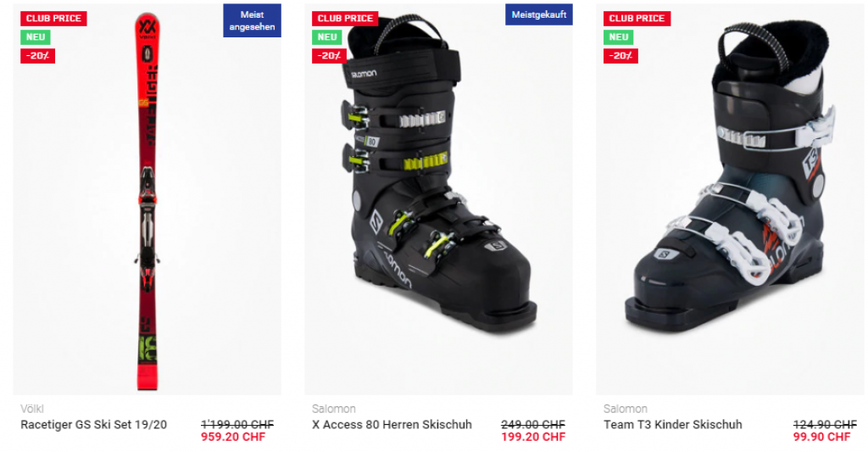Click the 99.90 CHF sale price
The image size is (868, 452).
coord(821,437)
